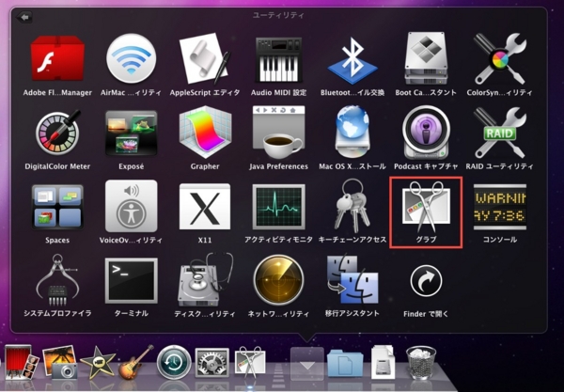Click the ユーティリティ stack title
Image resolution: width=564 pixels, height=392 pixels.
[x=279, y=15]
